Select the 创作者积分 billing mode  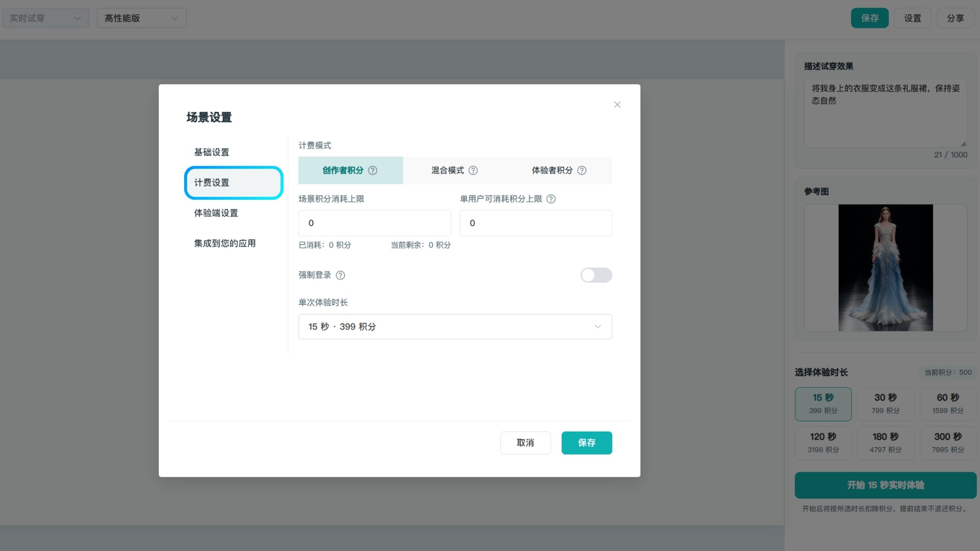click(x=351, y=170)
